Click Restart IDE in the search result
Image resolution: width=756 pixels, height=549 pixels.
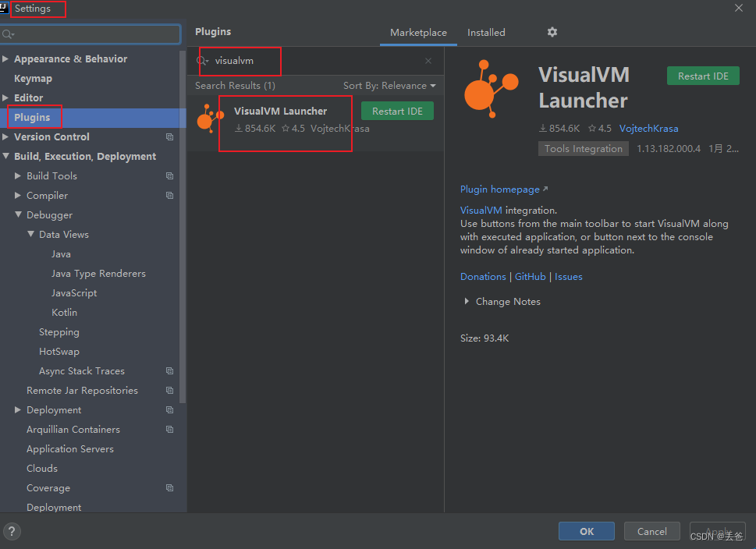click(397, 112)
